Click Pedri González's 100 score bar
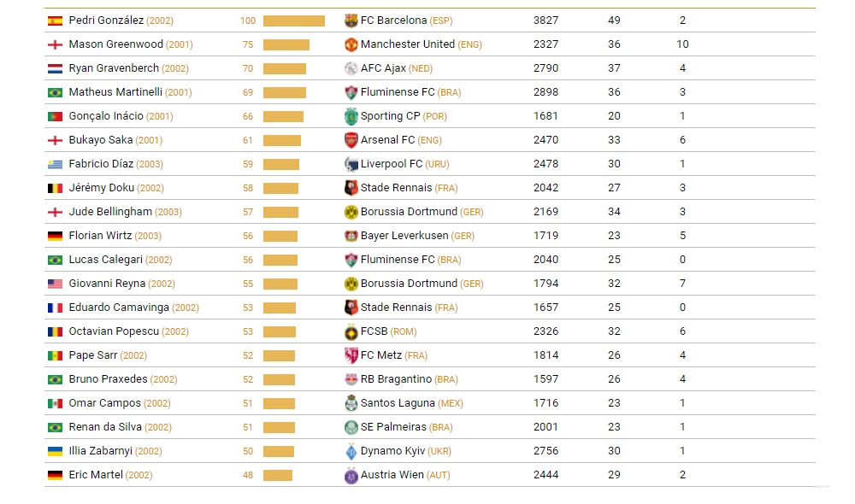The image size is (855, 504). pyautogui.click(x=293, y=21)
